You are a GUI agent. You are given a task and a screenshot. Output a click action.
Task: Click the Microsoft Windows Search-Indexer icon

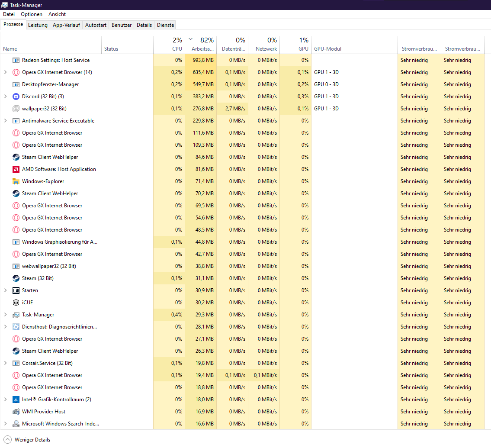pos(16,424)
